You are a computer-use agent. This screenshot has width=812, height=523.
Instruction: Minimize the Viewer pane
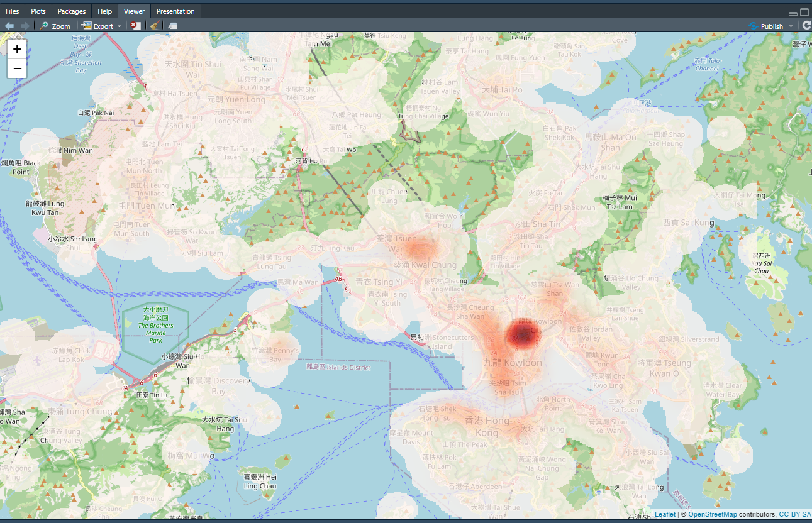point(793,13)
